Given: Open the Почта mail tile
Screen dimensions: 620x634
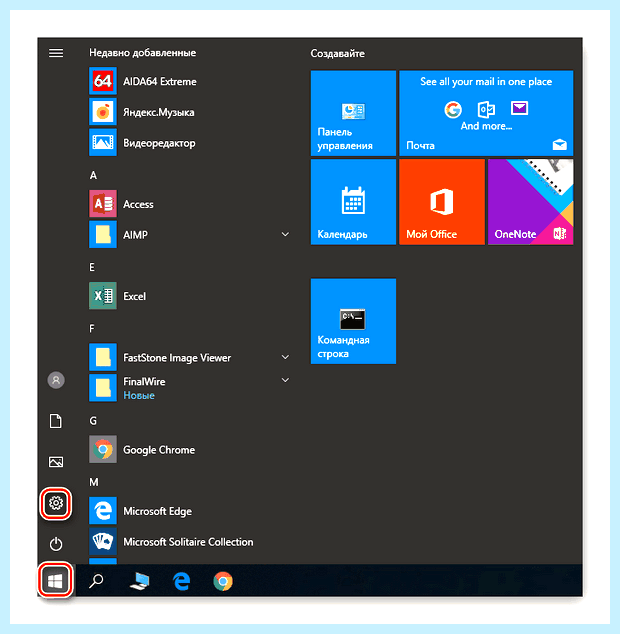Looking at the screenshot, I should point(486,113).
